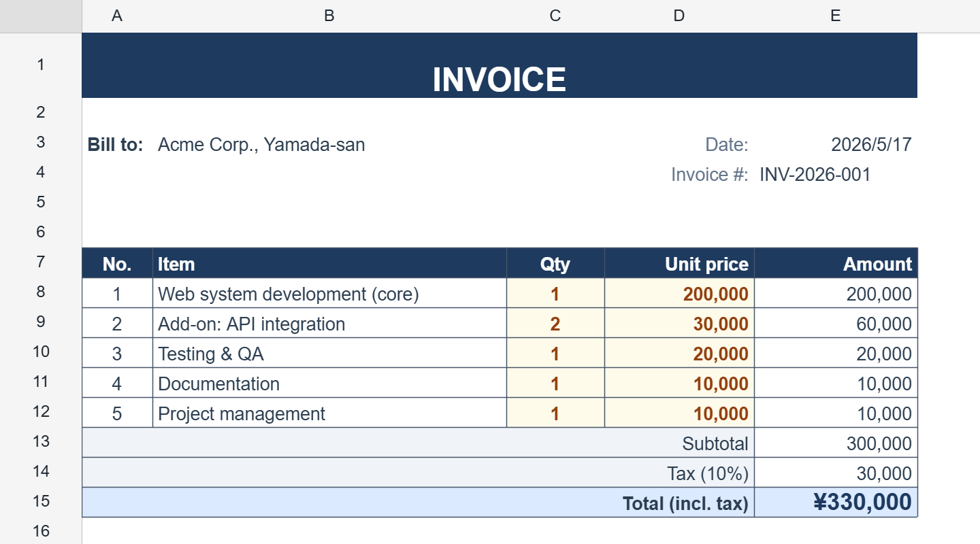
Task: Select the Acme Corp., Yamada-san cell
Action: coord(329,144)
